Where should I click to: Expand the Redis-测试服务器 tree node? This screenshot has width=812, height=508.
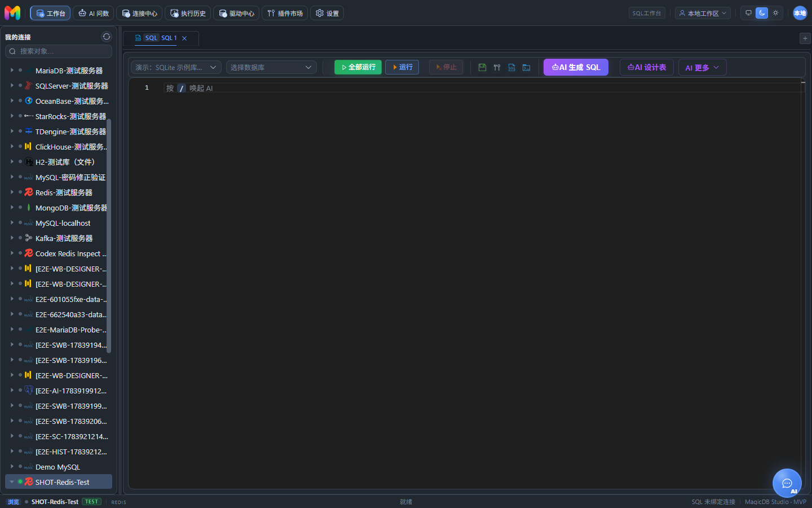pos(12,192)
